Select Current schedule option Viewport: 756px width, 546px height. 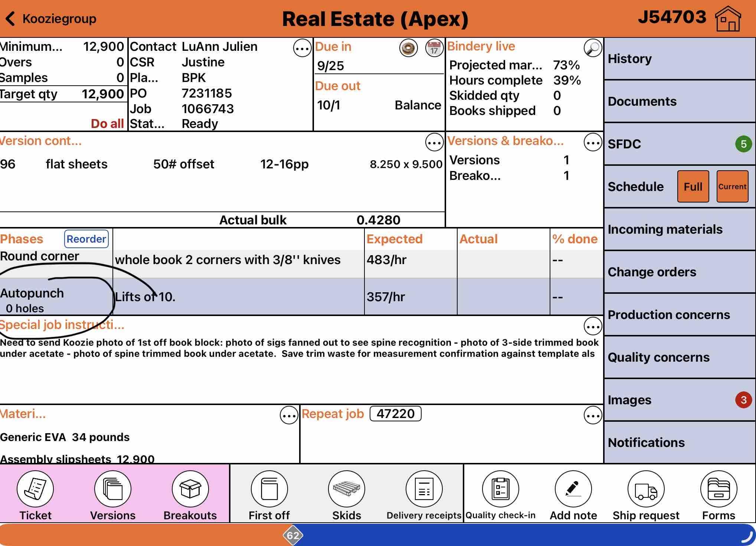(732, 187)
